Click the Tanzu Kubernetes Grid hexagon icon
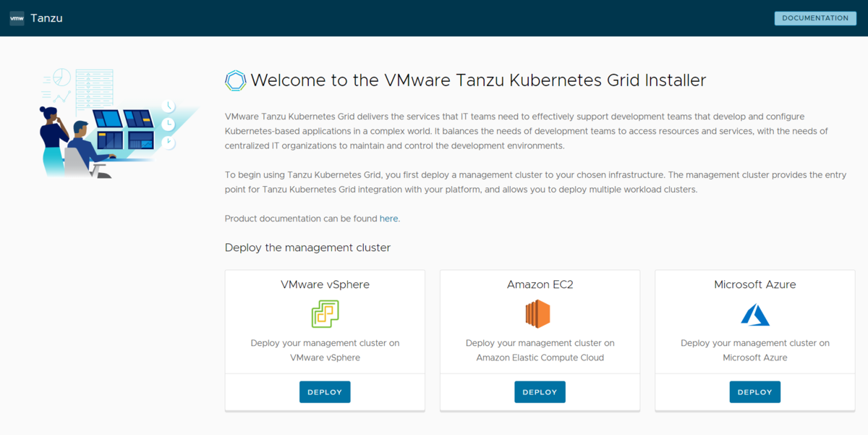Image resolution: width=868 pixels, height=435 pixels. tap(236, 80)
